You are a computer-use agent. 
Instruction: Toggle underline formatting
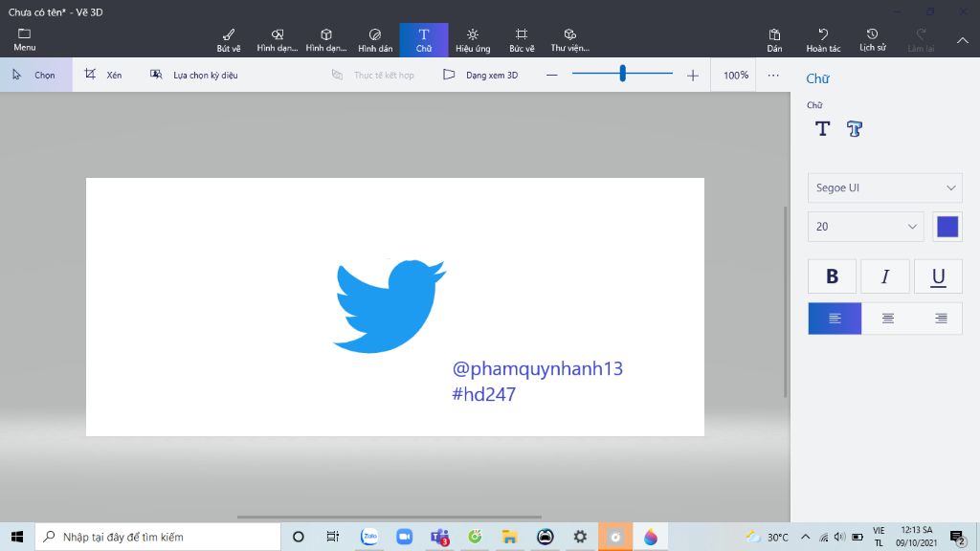click(938, 276)
